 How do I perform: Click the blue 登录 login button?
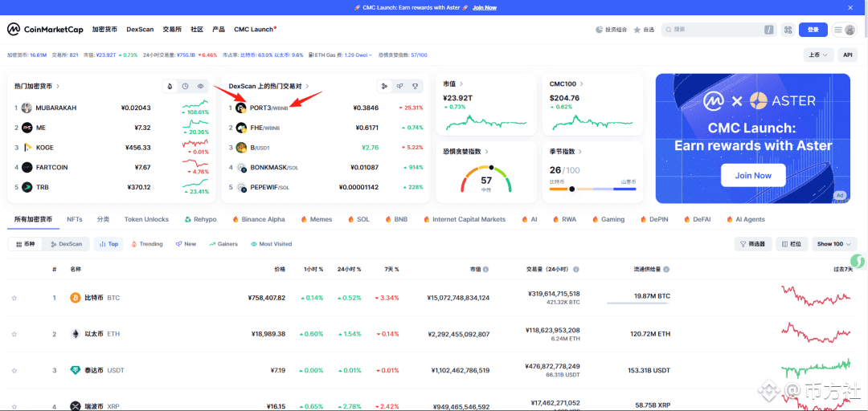pos(813,30)
